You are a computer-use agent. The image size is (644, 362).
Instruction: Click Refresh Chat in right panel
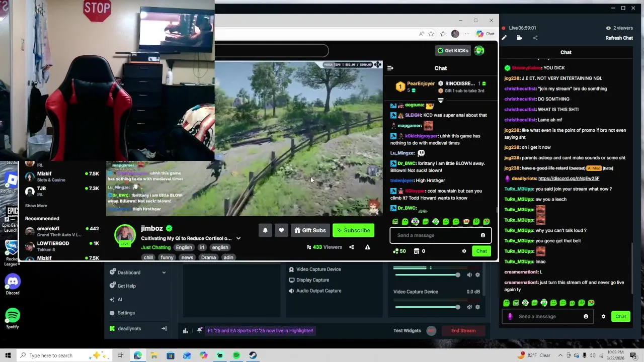(x=619, y=38)
